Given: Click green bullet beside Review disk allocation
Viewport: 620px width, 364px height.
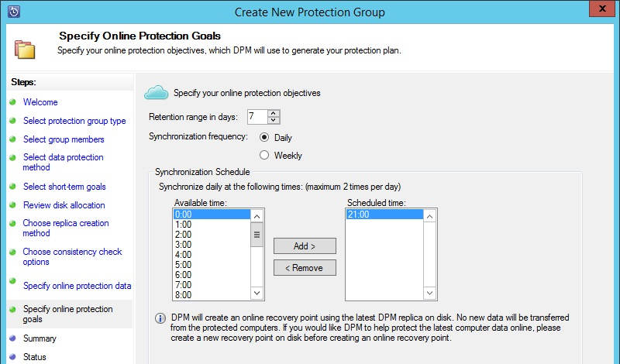Looking at the screenshot, I should click(x=12, y=205).
